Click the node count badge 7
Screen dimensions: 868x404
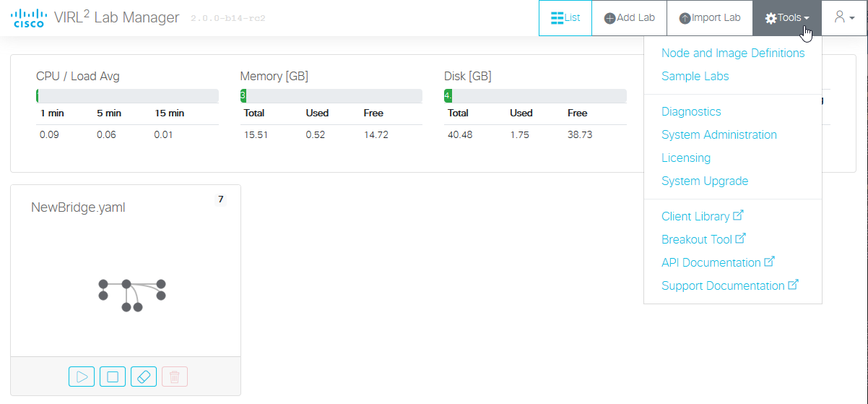click(x=220, y=199)
